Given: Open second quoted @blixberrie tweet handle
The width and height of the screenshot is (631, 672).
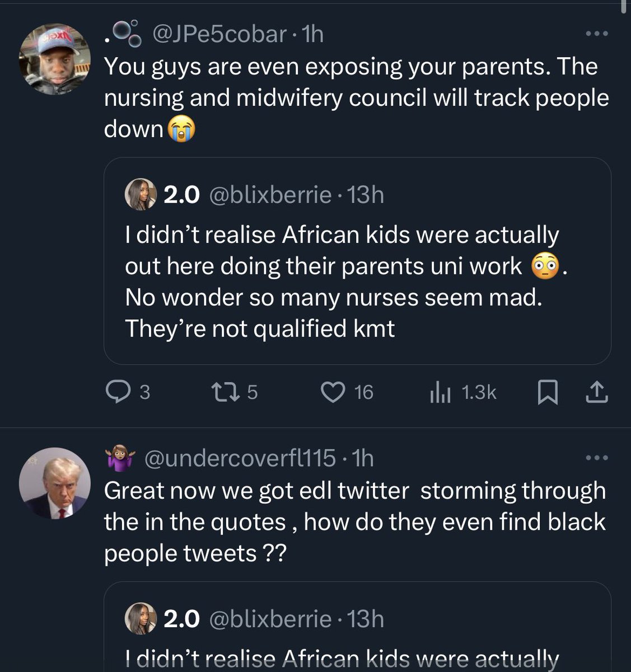Looking at the screenshot, I should click(x=270, y=619).
